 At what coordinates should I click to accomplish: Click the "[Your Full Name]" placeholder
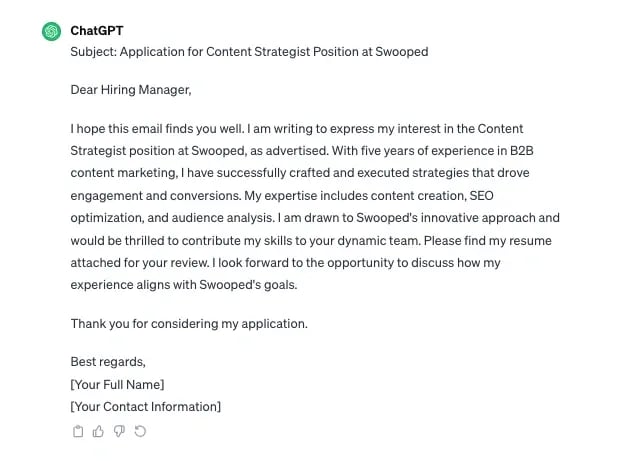117,384
